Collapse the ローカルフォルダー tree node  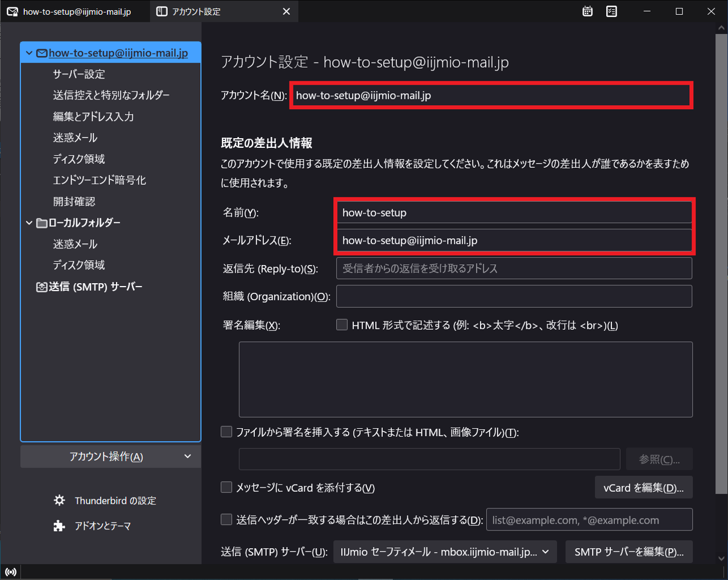pyautogui.click(x=29, y=223)
